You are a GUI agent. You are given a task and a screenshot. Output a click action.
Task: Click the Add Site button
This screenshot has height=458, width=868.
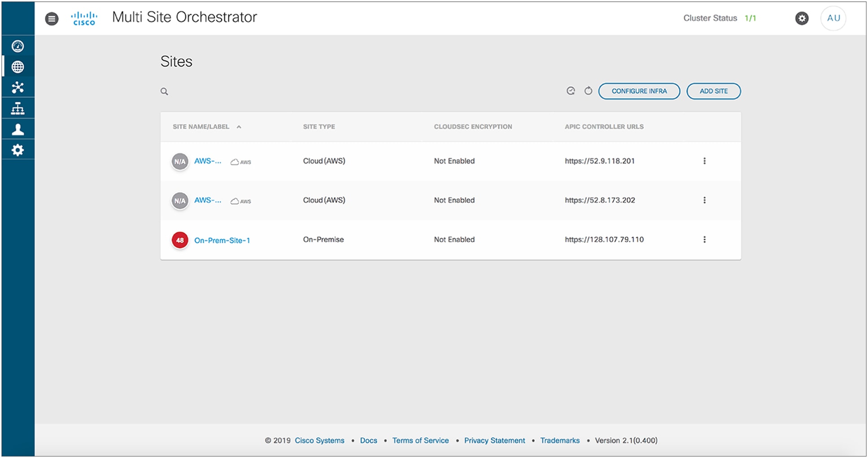click(x=714, y=91)
